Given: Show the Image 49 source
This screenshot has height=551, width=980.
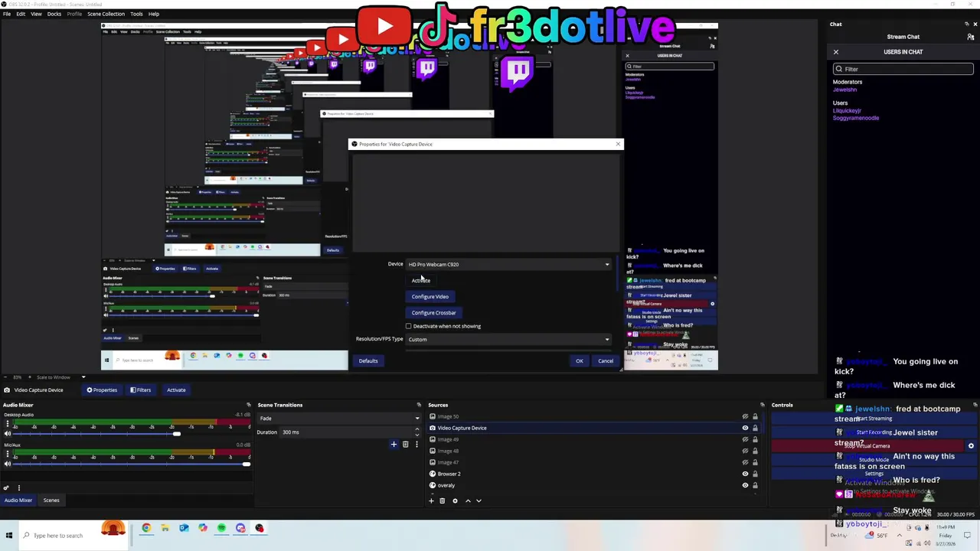Looking at the screenshot, I should (745, 439).
